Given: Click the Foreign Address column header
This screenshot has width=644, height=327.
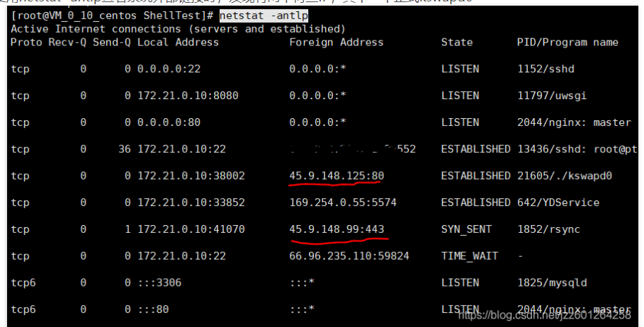Looking at the screenshot, I should click(x=336, y=42).
